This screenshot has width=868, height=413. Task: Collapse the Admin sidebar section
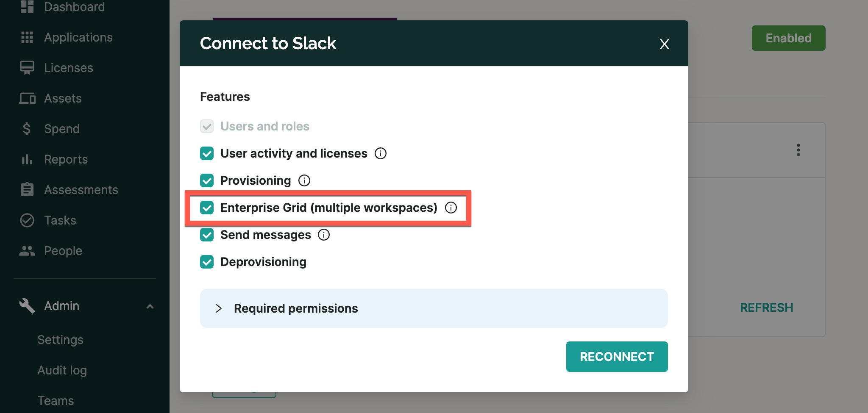[150, 306]
